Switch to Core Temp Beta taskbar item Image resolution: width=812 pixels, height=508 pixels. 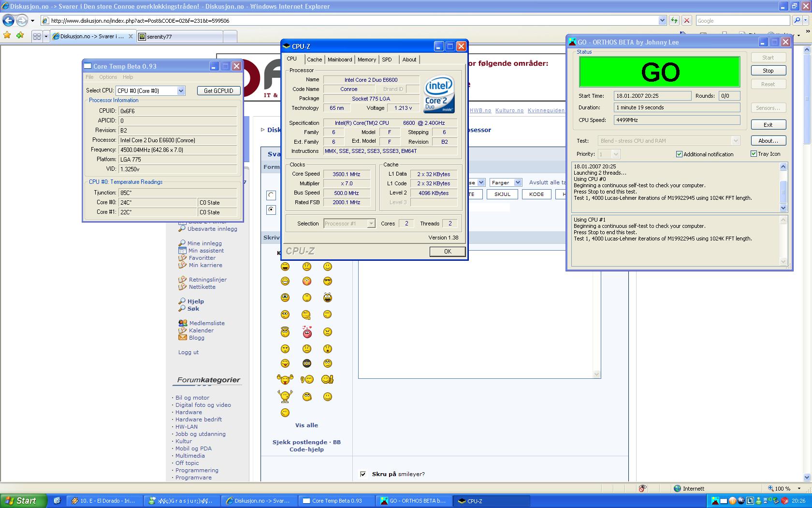(x=337, y=501)
